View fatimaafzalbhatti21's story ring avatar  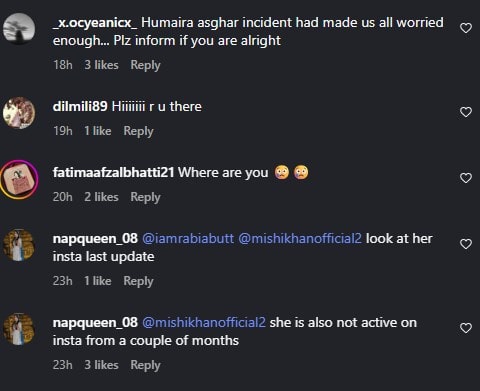coord(19,179)
